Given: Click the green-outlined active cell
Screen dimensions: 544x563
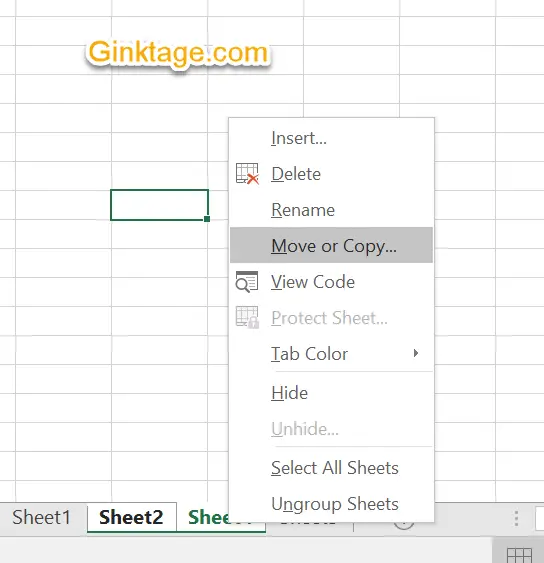Looking at the screenshot, I should [x=159, y=205].
